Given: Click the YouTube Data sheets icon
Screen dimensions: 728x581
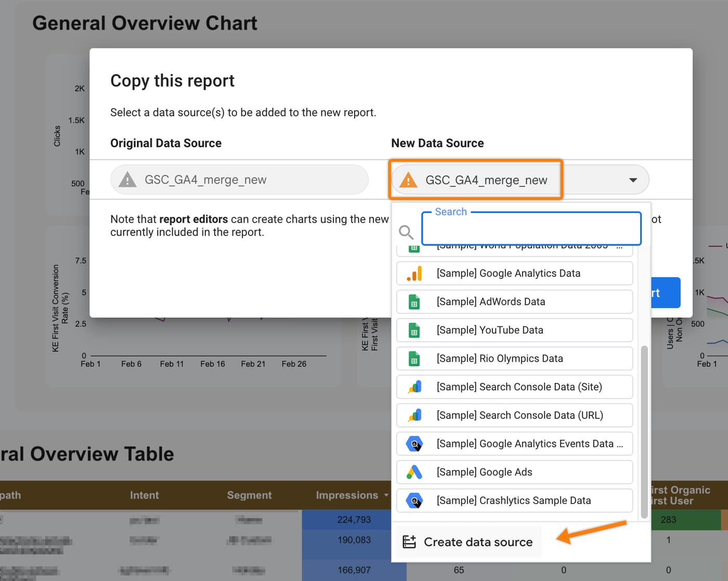Looking at the screenshot, I should pyautogui.click(x=414, y=331).
